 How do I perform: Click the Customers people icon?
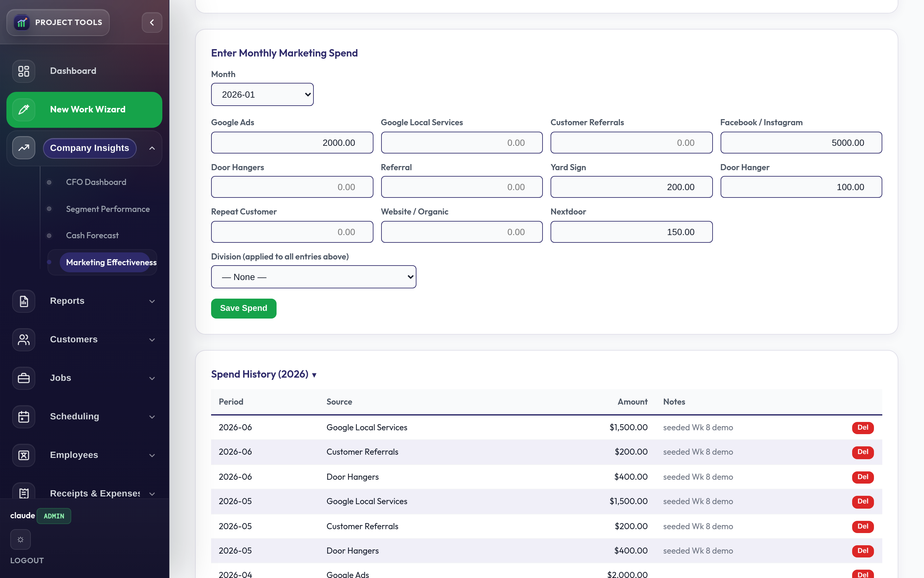click(x=24, y=339)
